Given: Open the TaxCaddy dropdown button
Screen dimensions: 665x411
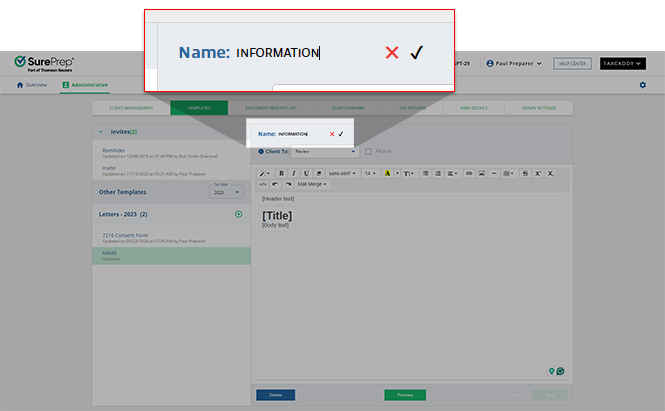Looking at the screenshot, I should [x=623, y=64].
